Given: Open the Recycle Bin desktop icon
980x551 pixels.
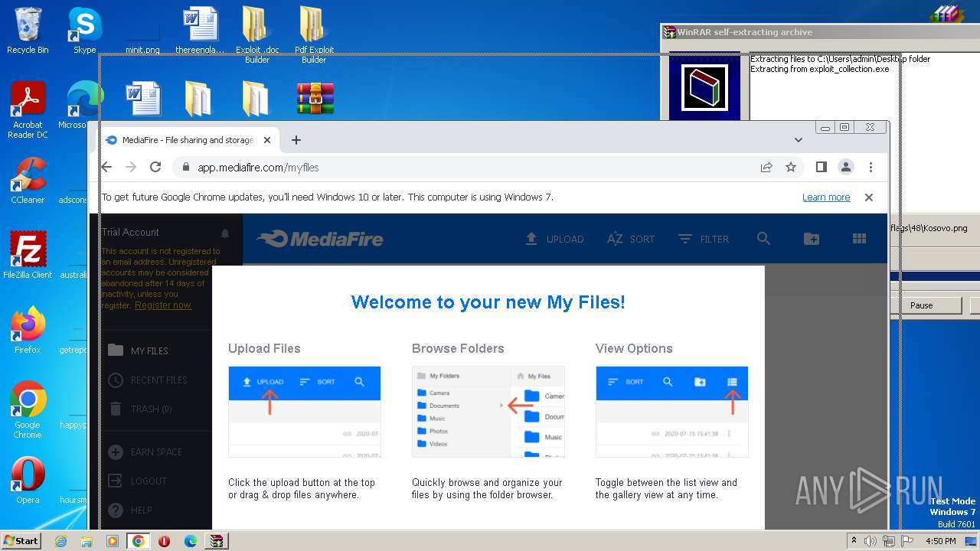Looking at the screenshot, I should pyautogui.click(x=28, y=31).
